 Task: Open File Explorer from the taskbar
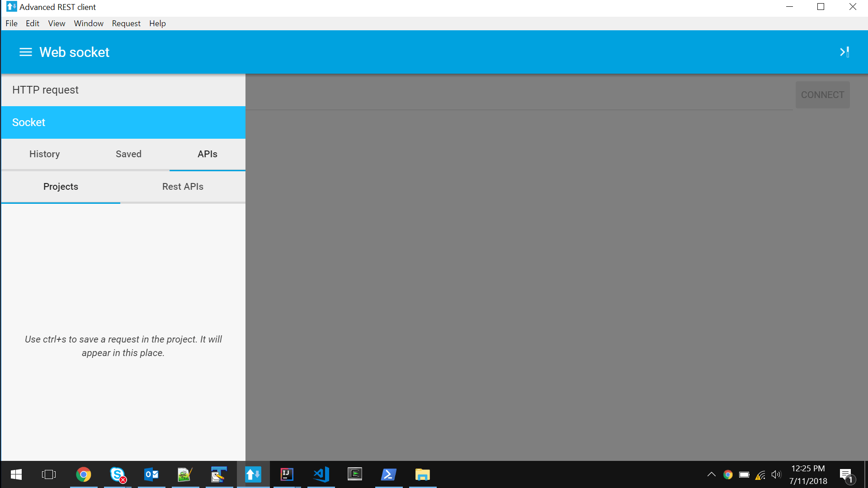pyautogui.click(x=423, y=474)
